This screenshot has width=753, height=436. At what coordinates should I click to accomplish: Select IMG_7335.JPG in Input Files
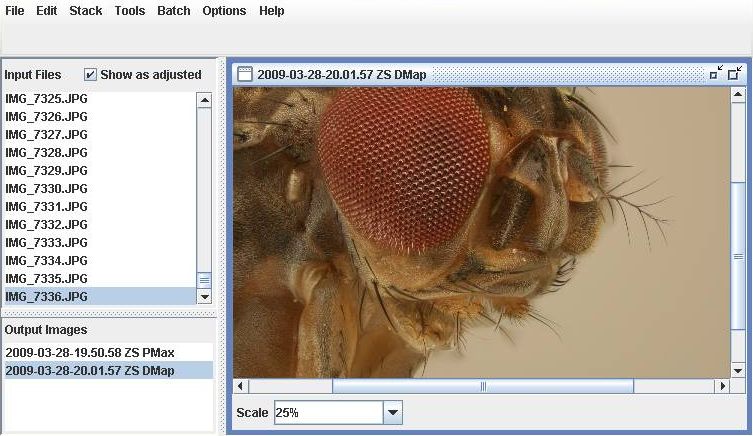100,279
